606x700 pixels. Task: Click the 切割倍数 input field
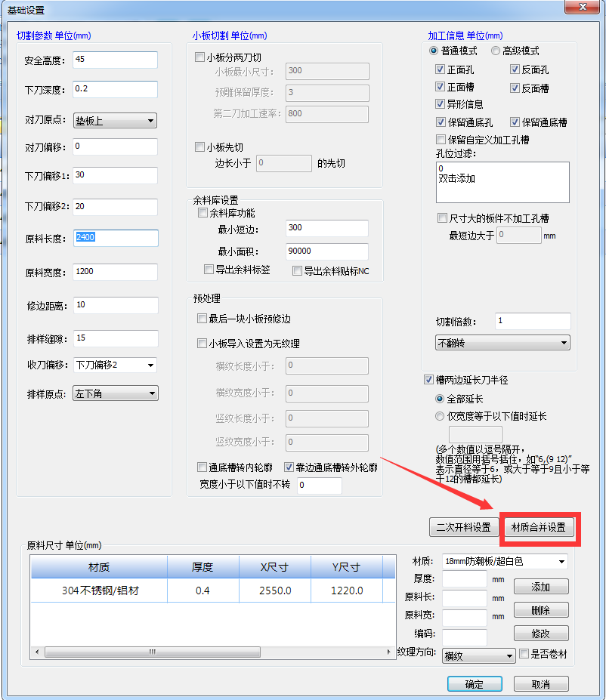pos(533,321)
